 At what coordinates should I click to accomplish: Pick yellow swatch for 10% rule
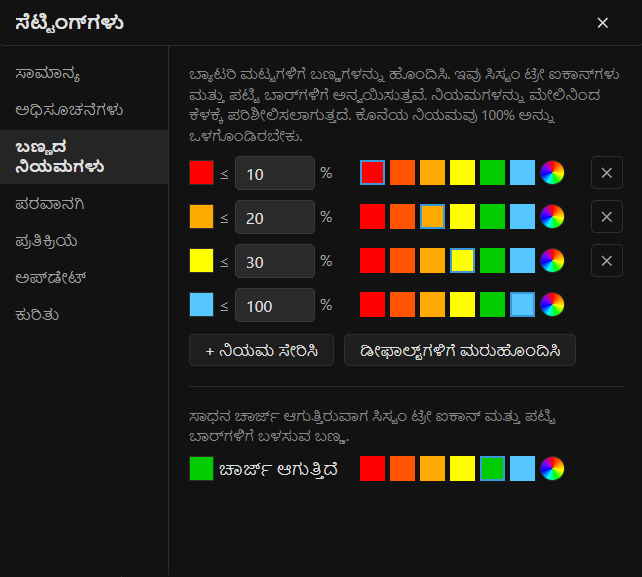pyautogui.click(x=462, y=173)
